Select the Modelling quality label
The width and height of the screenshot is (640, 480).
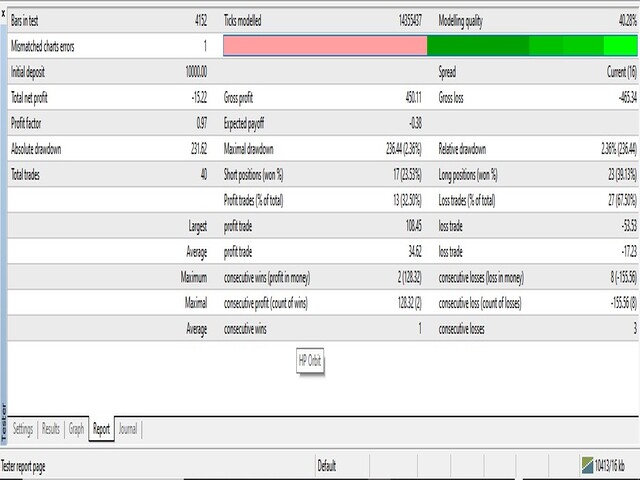tap(460, 21)
